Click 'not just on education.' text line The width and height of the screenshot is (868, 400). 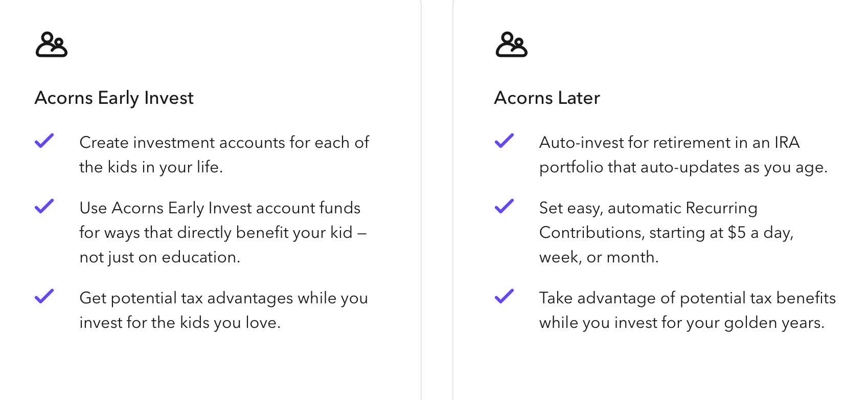coord(159,257)
